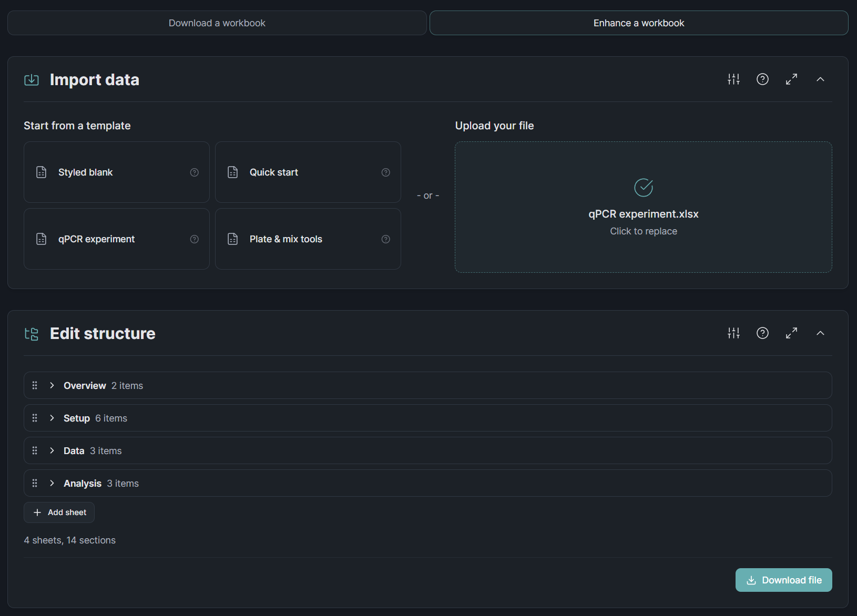Click the Download file button
The height and width of the screenshot is (616, 857).
point(783,580)
